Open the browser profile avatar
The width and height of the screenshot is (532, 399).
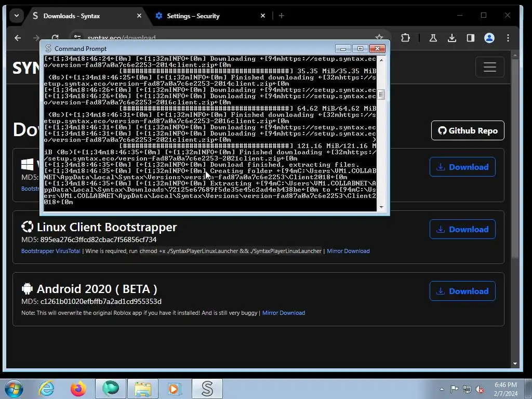489,38
